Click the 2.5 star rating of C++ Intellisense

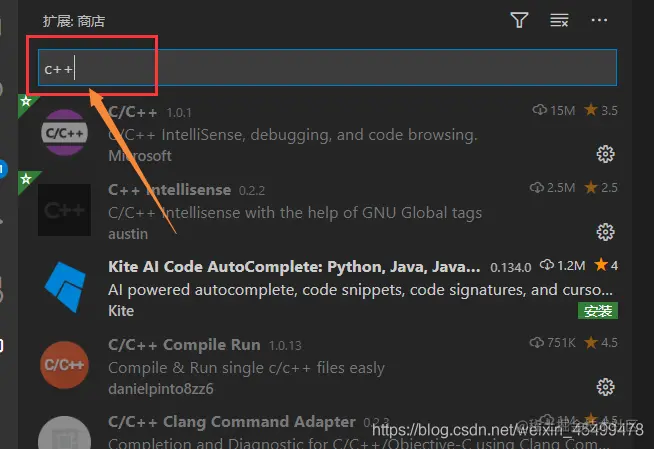coord(601,188)
